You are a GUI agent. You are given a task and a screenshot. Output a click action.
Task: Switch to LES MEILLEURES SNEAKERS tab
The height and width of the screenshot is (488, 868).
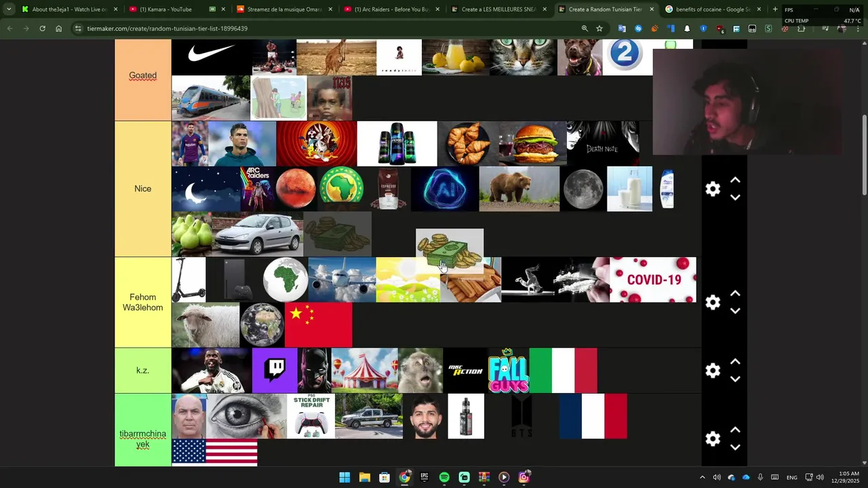(498, 9)
